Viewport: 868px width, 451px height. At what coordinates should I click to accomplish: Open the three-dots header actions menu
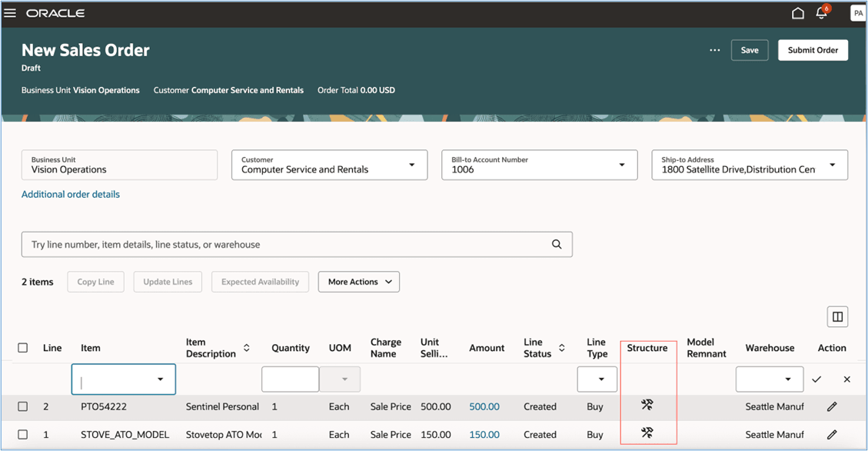(715, 50)
